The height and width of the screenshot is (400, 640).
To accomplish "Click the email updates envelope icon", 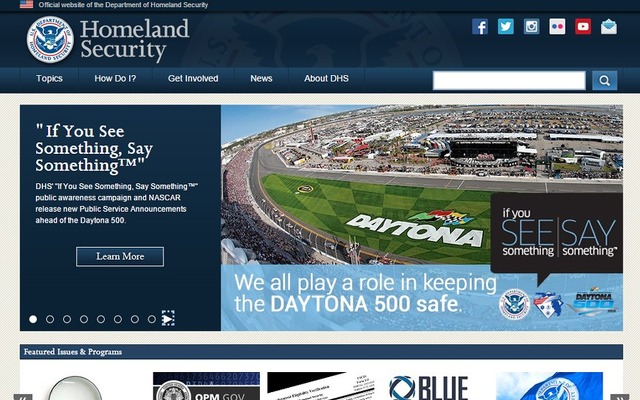I will pos(609,27).
